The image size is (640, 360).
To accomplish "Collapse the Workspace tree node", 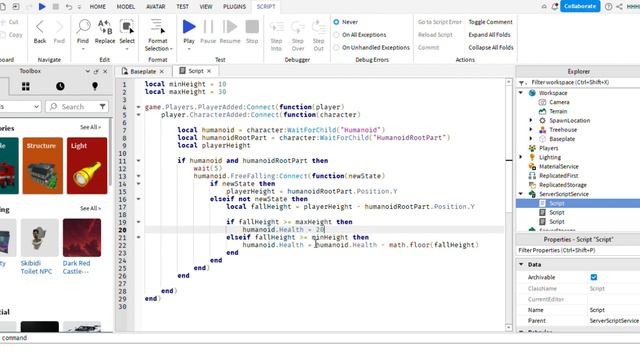I will pyautogui.click(x=521, y=93).
